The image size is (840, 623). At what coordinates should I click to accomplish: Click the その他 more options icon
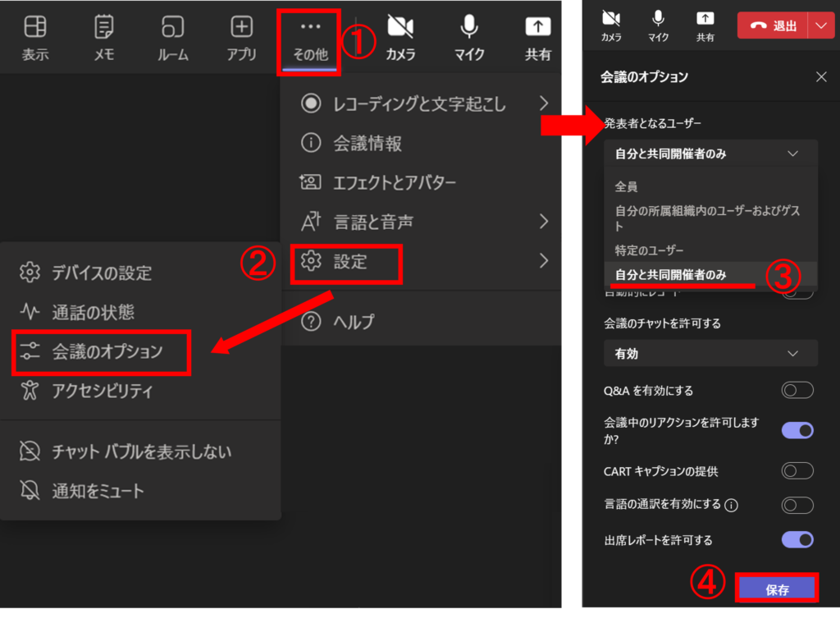click(x=310, y=37)
